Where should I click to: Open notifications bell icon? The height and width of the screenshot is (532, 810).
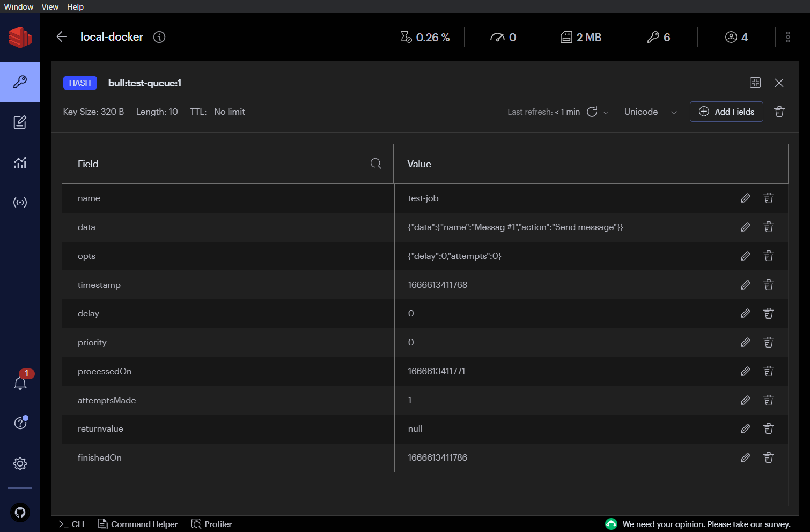click(x=20, y=383)
